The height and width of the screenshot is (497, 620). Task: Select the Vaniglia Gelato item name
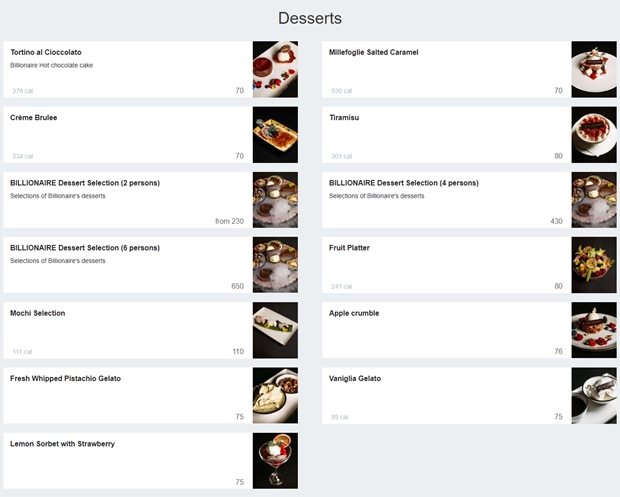point(355,378)
